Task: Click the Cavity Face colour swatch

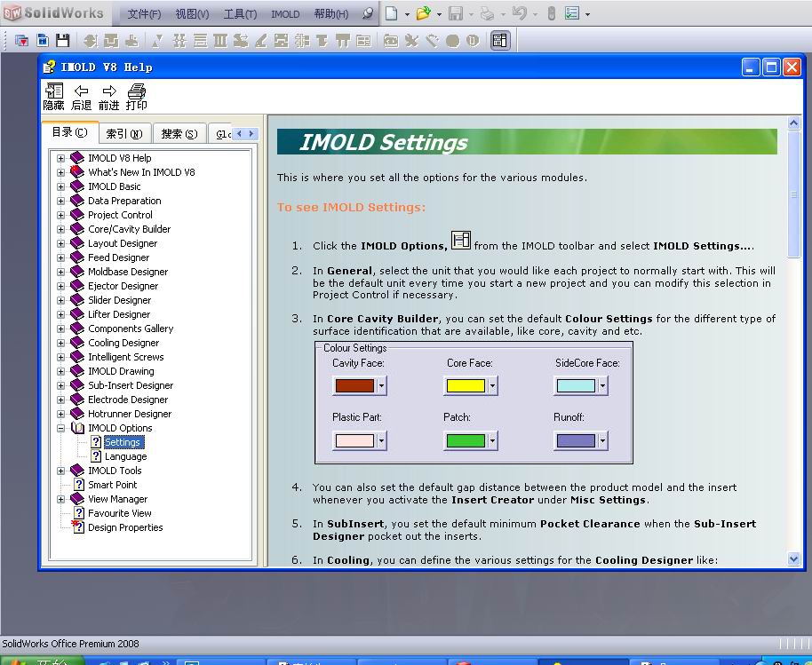Action: click(x=354, y=385)
